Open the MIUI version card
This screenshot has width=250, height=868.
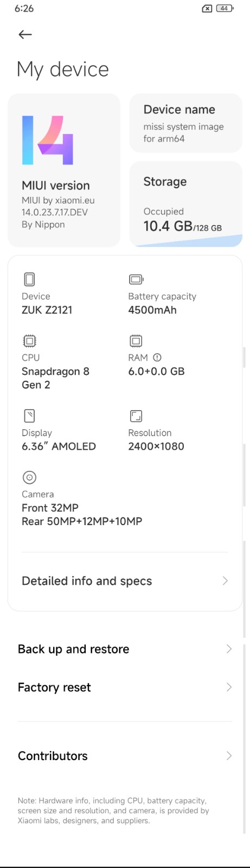(64, 170)
